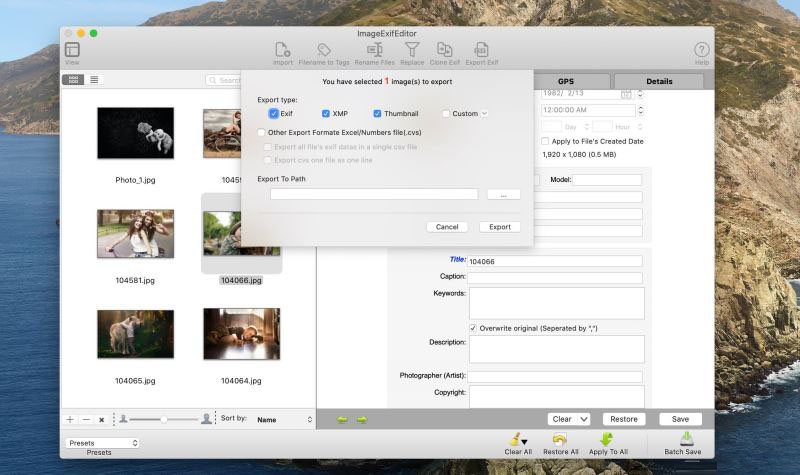The height and width of the screenshot is (475, 800).
Task: Toggle Overwrite original keywords checkbox
Action: [473, 328]
